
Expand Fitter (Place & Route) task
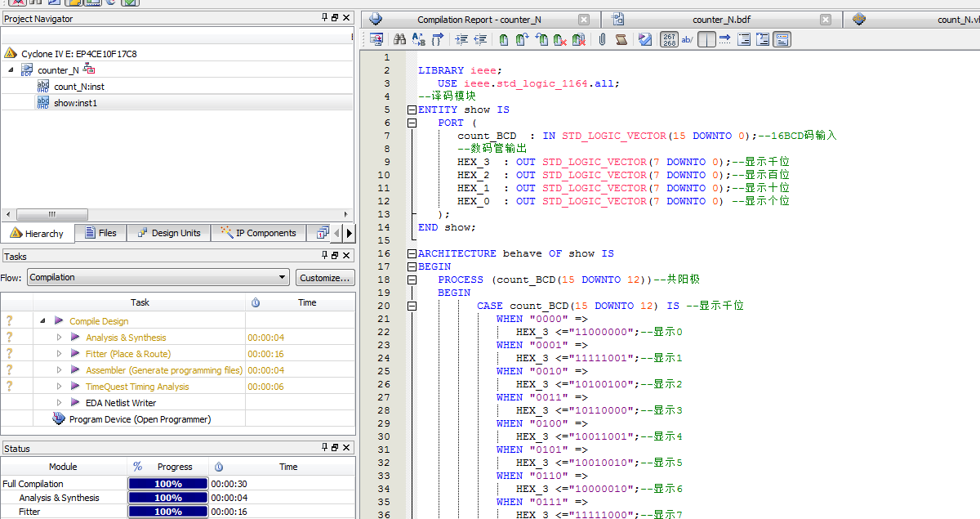click(x=59, y=354)
